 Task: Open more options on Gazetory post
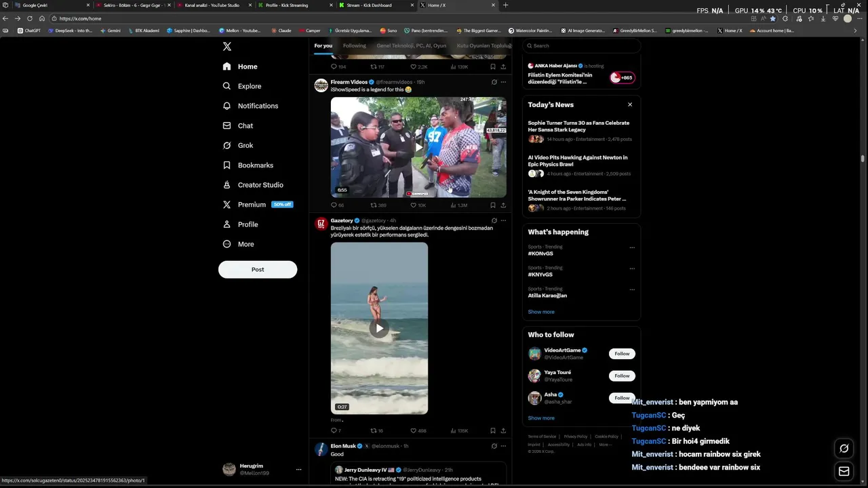point(503,220)
